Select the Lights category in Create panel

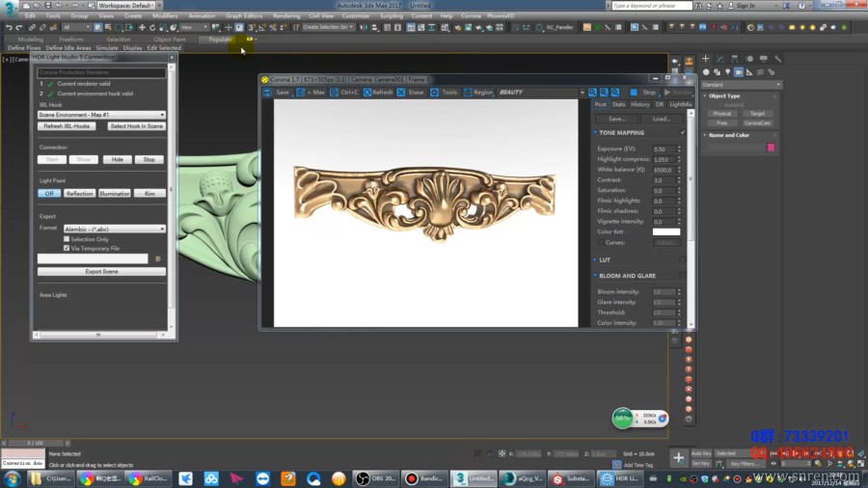click(727, 72)
